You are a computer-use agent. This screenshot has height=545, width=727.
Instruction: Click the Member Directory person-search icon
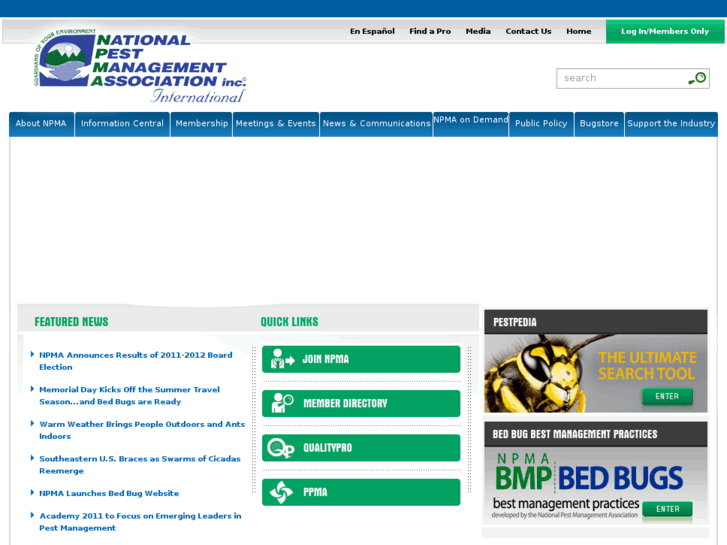click(x=282, y=403)
